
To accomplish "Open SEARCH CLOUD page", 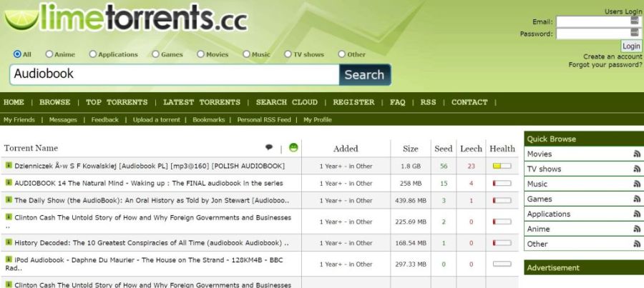I will [x=287, y=102].
